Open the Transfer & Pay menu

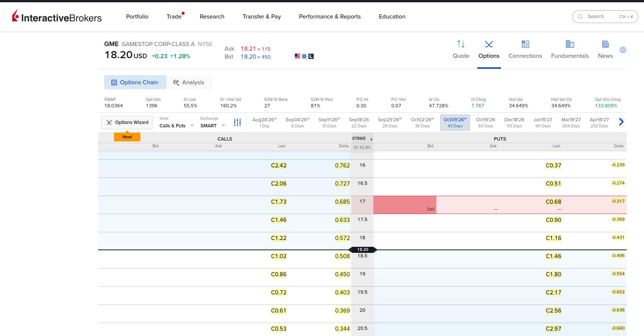click(262, 17)
